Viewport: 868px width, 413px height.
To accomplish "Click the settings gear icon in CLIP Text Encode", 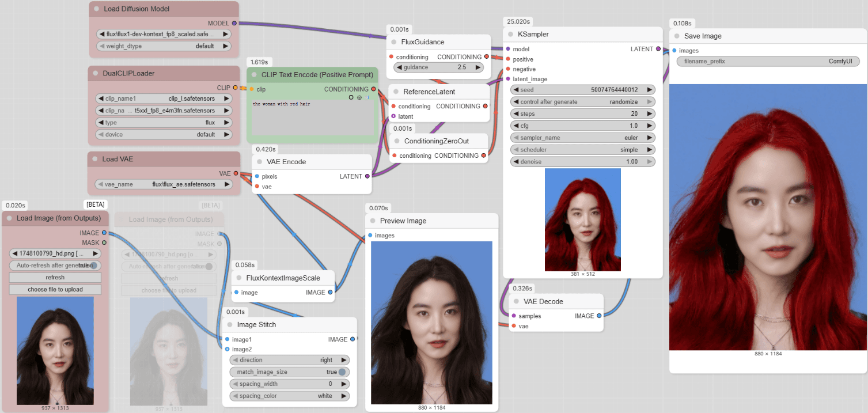I will (x=359, y=98).
